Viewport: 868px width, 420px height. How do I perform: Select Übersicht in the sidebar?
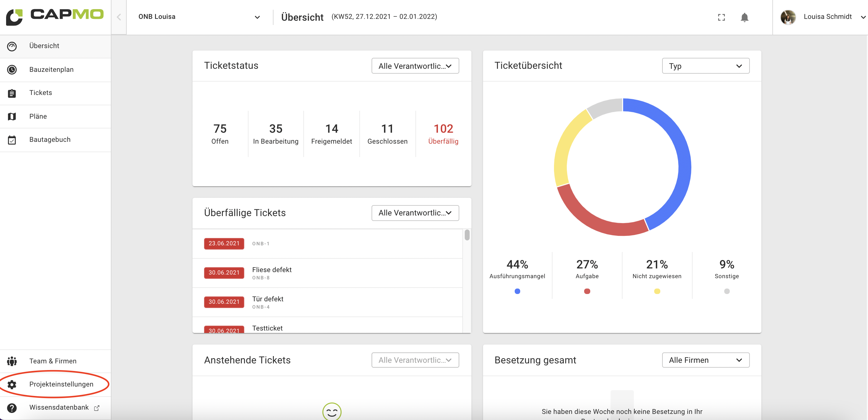coord(44,46)
